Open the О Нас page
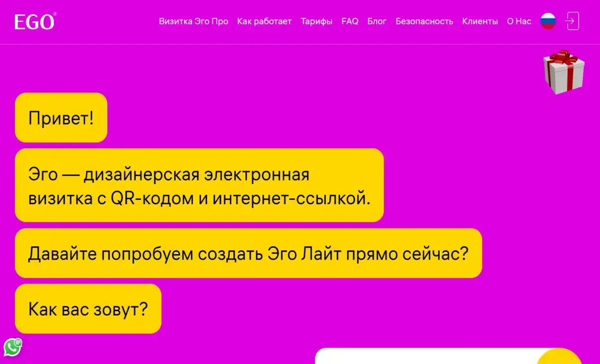Viewport: 600px width, 364px height. point(519,21)
